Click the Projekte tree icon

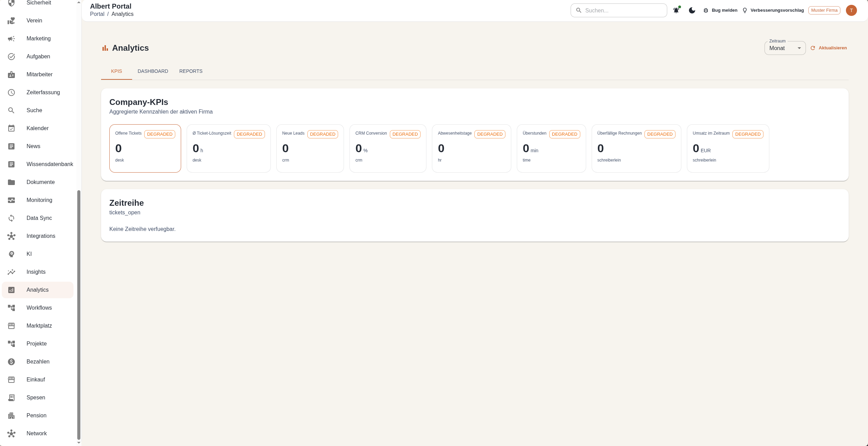click(x=11, y=344)
